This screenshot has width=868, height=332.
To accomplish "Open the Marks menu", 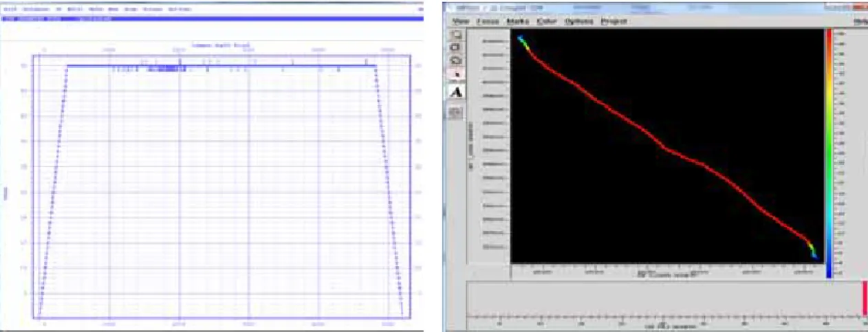I will coord(517,21).
